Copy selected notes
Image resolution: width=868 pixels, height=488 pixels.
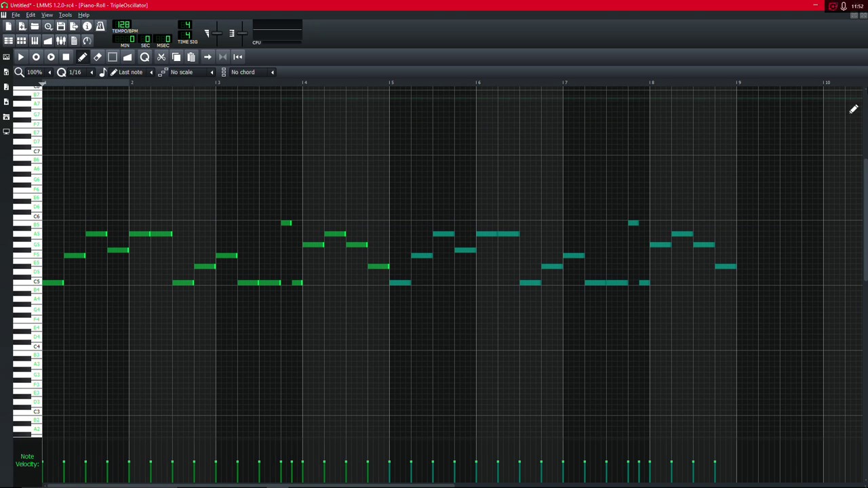[x=176, y=57]
